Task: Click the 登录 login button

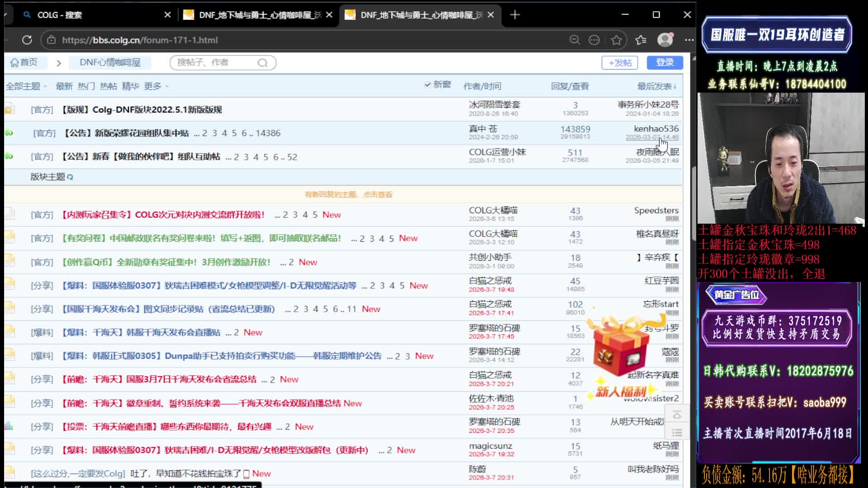Action: coord(665,62)
